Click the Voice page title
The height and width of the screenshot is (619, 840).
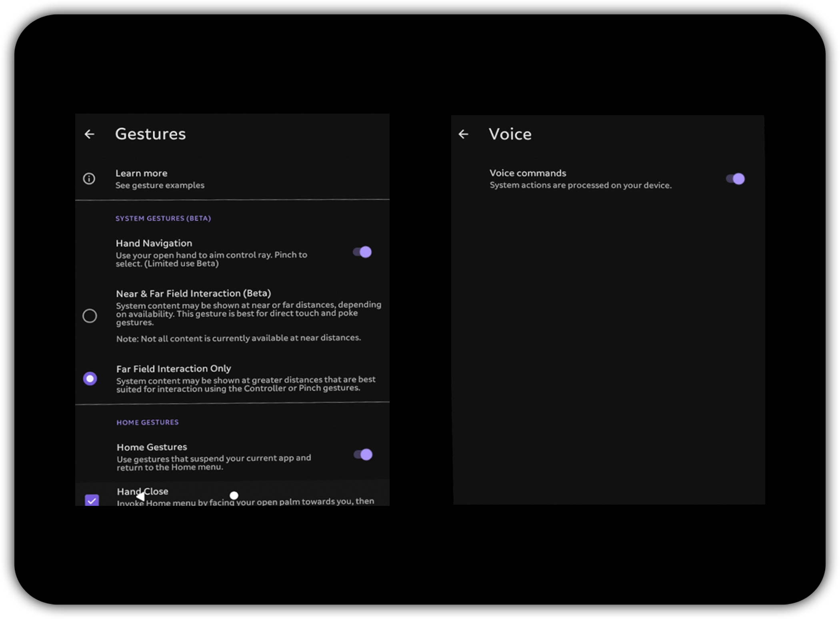510,134
